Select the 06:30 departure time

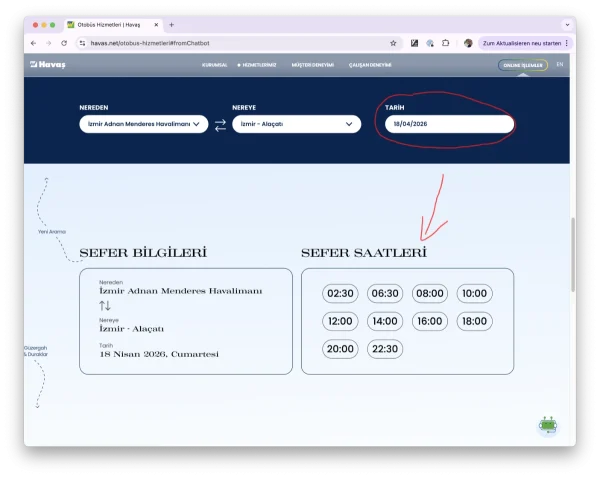tap(385, 294)
